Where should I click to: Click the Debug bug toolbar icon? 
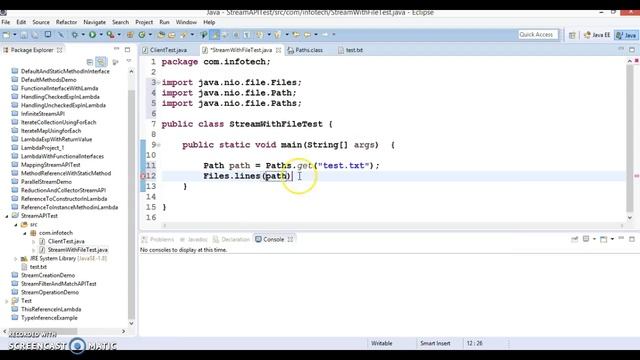[x=75, y=35]
